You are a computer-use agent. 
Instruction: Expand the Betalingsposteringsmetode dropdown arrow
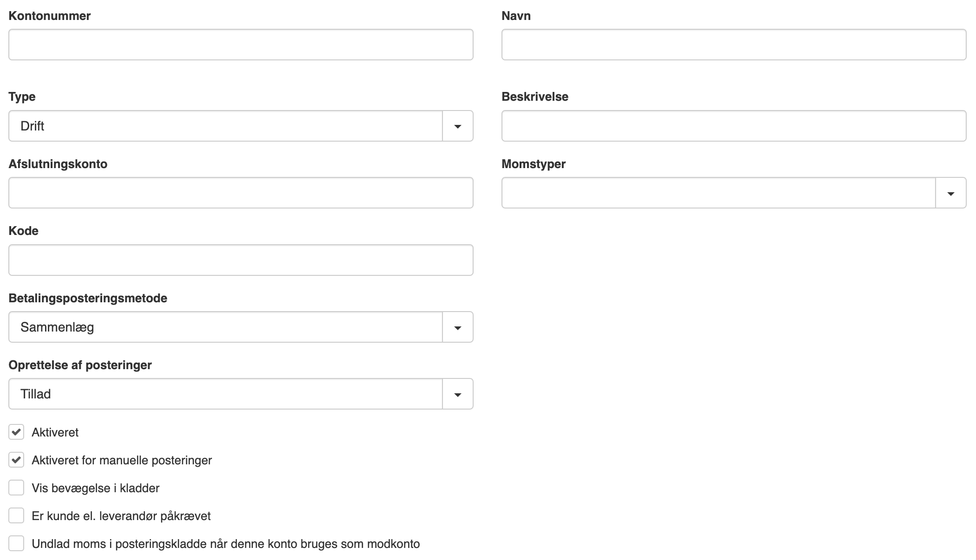[457, 327]
